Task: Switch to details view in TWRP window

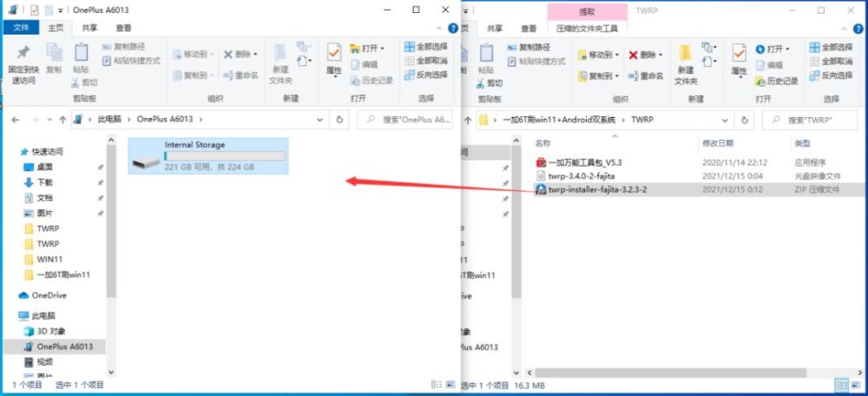Action: tap(841, 385)
